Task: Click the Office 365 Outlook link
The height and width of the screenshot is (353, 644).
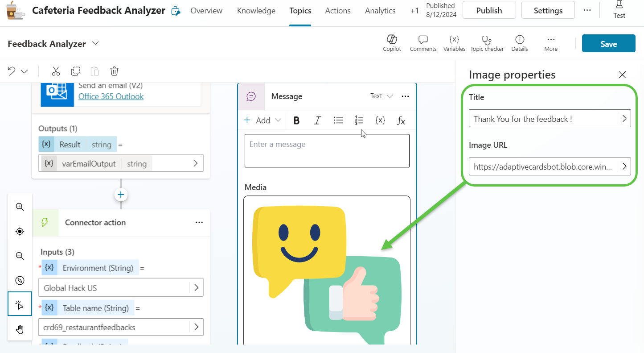Action: [x=111, y=96]
